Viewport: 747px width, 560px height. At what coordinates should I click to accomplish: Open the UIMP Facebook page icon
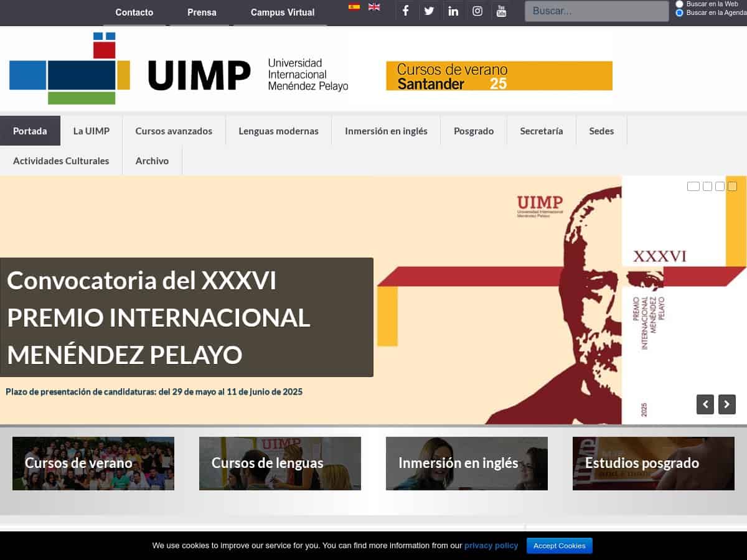[x=405, y=11]
